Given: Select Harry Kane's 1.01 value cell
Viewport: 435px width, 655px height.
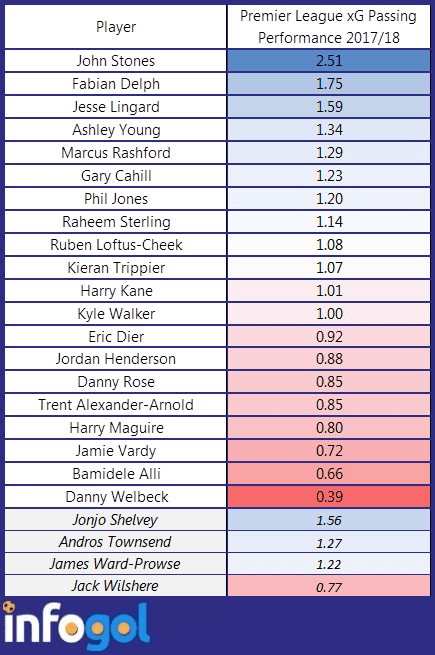Looking at the screenshot, I should [328, 291].
